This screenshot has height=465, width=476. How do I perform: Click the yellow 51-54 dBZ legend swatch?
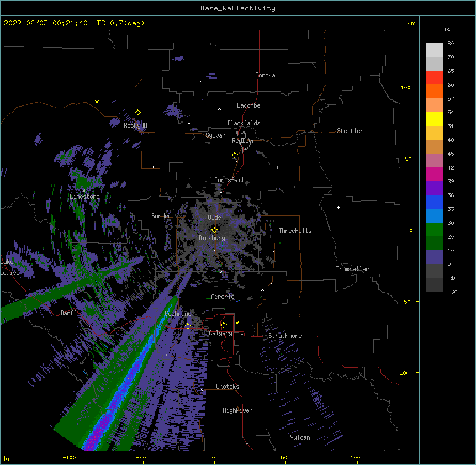(x=434, y=119)
